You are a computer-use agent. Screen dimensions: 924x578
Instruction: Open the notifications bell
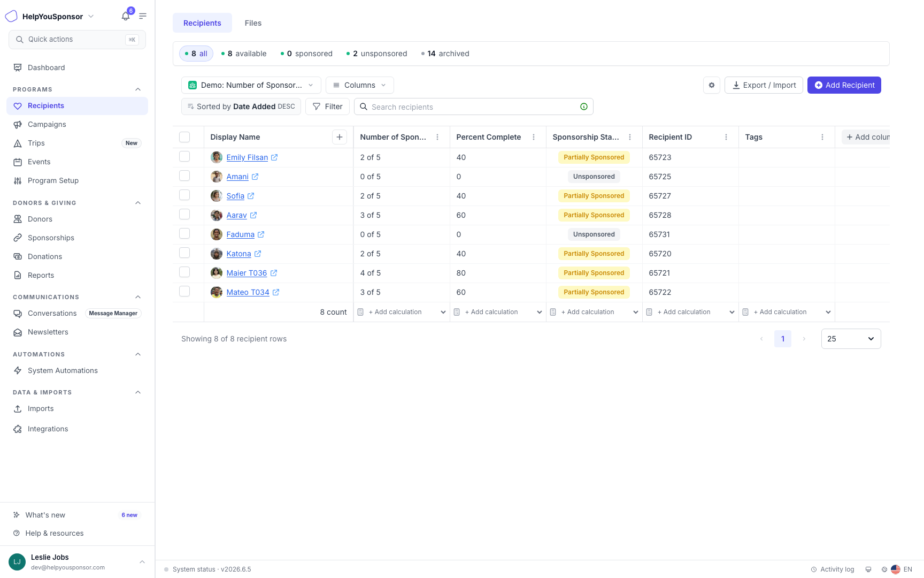click(x=126, y=16)
